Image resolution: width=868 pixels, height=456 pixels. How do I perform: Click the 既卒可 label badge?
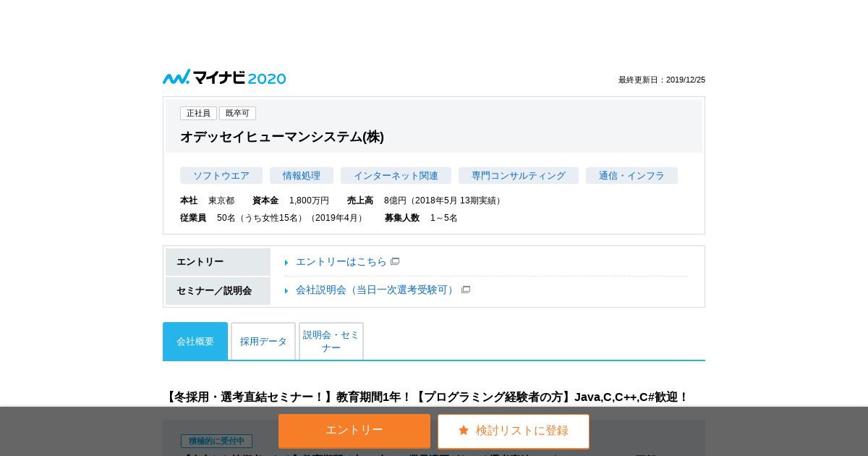(x=237, y=113)
